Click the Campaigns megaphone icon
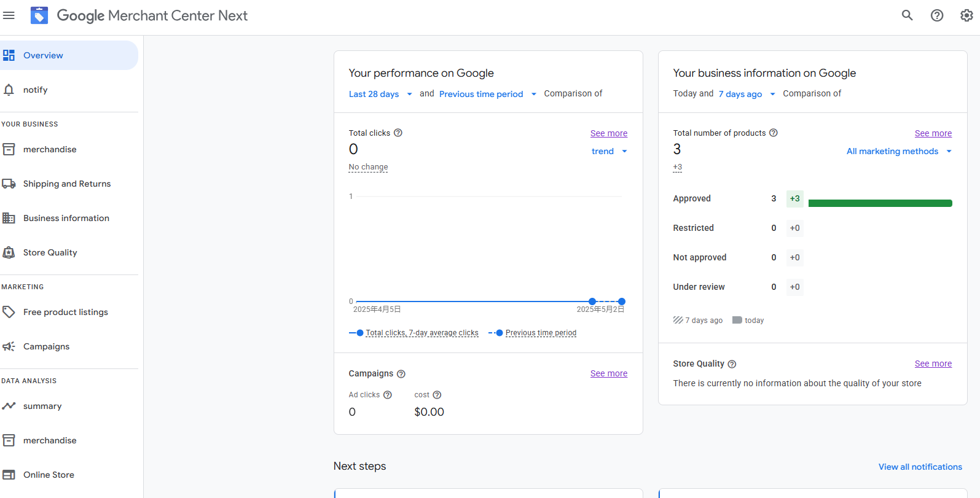Viewport: 980px width, 498px height. coord(9,346)
